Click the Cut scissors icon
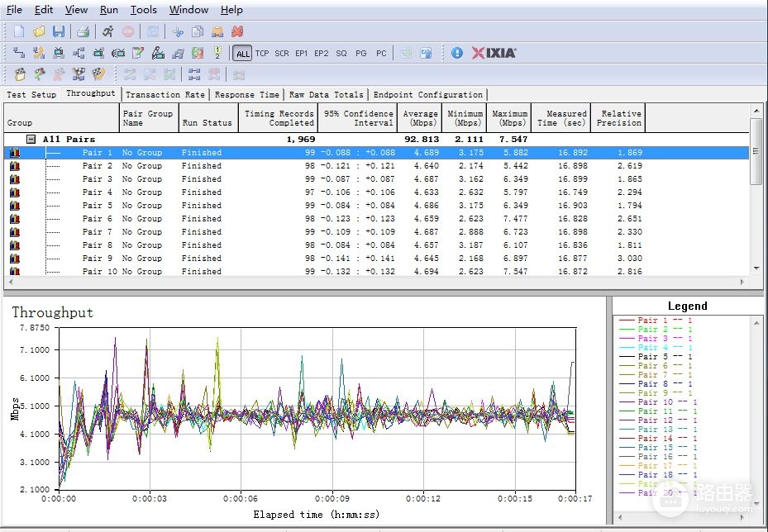Screen dimensions: 768x532 pos(178,32)
